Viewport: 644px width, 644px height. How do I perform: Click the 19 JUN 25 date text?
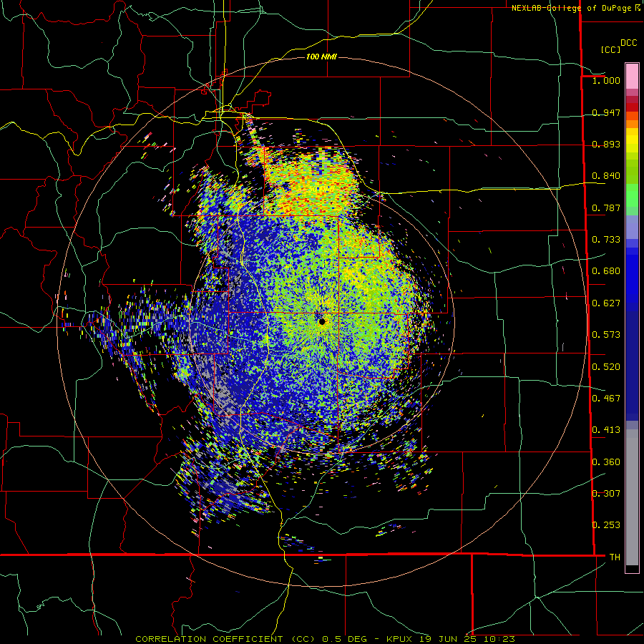(x=448, y=639)
